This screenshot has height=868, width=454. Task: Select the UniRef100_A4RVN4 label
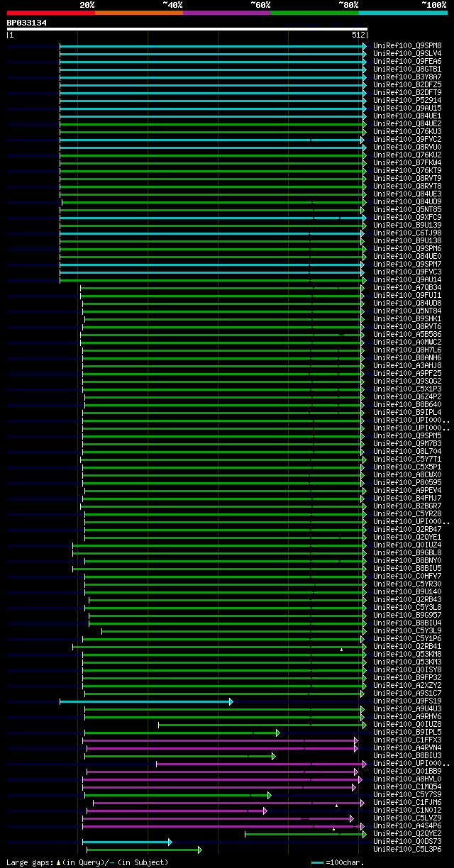click(407, 747)
